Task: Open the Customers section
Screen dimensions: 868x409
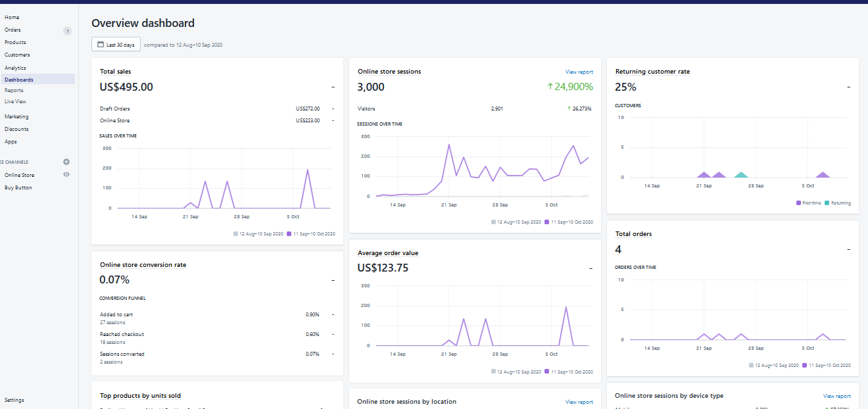Action: (17, 55)
